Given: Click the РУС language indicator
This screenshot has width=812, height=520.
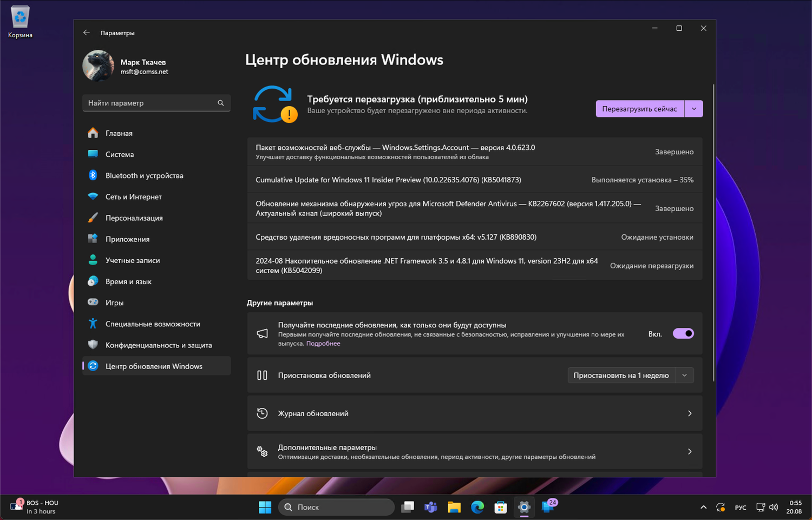Looking at the screenshot, I should tap(741, 507).
